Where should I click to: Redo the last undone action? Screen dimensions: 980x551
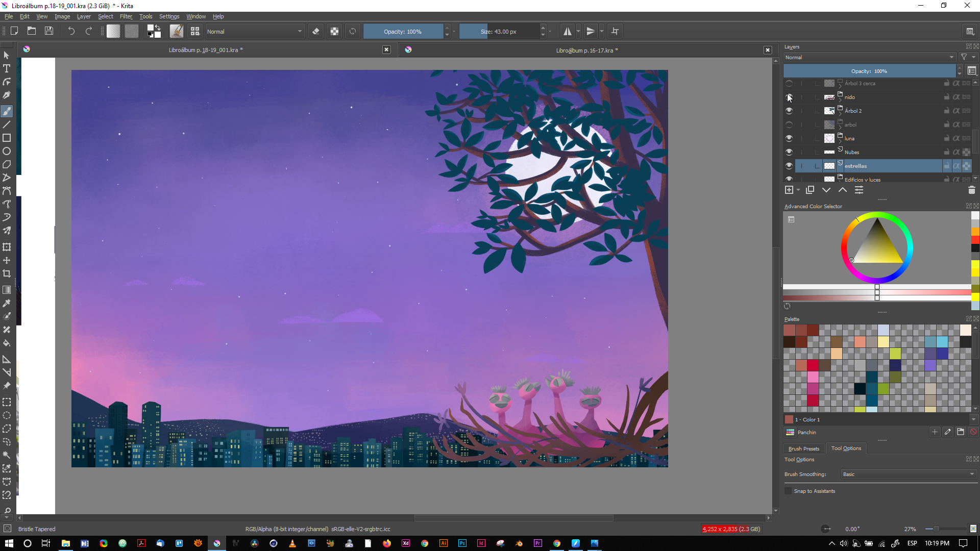point(89,31)
